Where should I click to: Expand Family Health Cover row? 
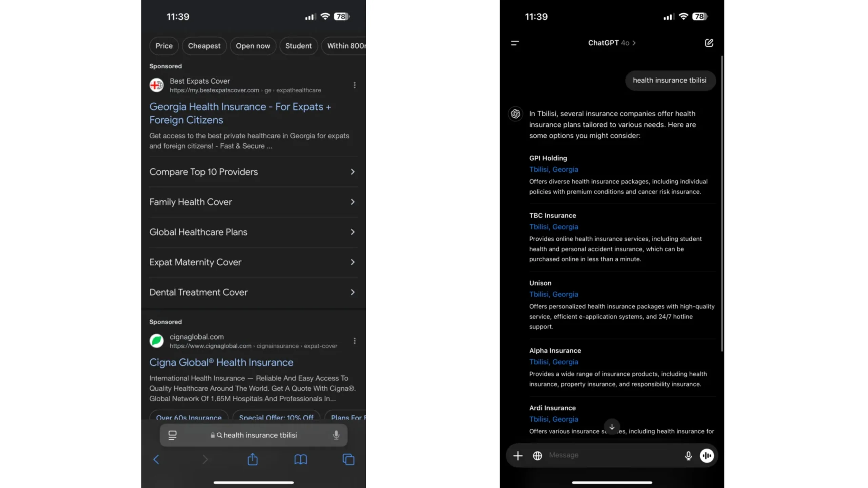click(x=254, y=202)
